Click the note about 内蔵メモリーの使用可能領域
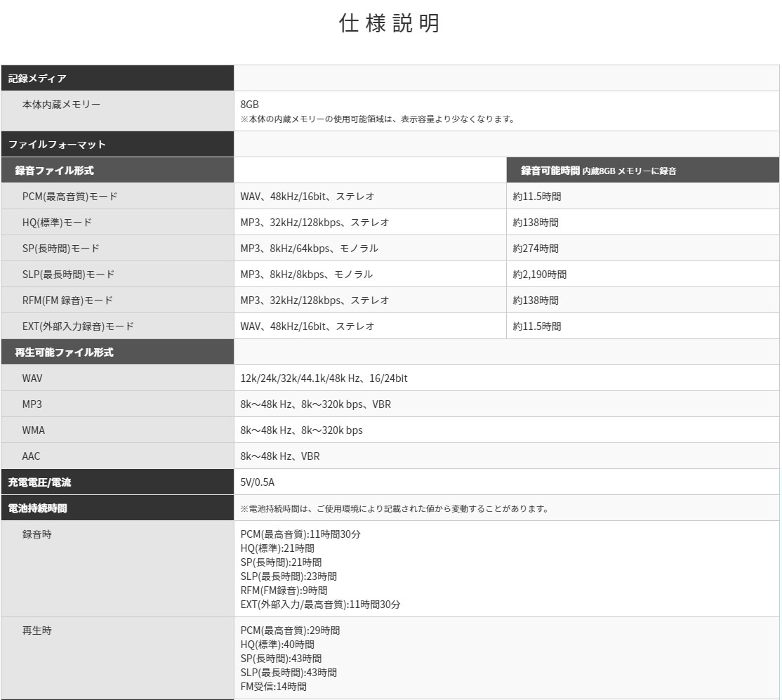This screenshot has width=782, height=700. point(377,119)
